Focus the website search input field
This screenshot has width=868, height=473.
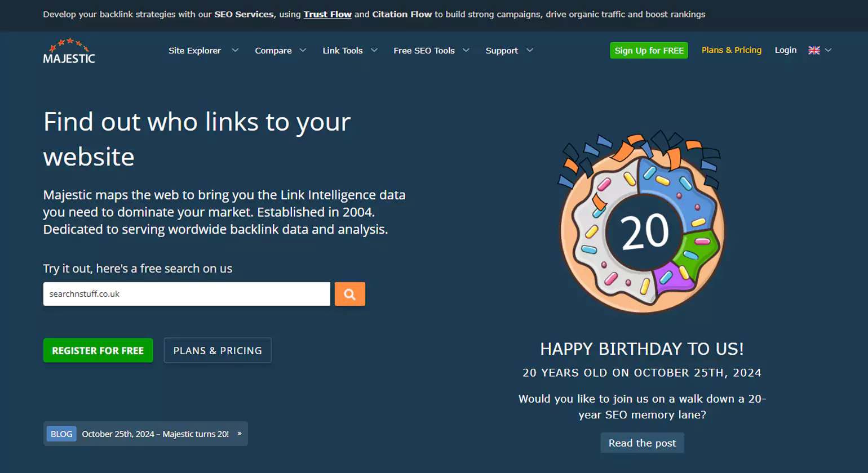187,294
